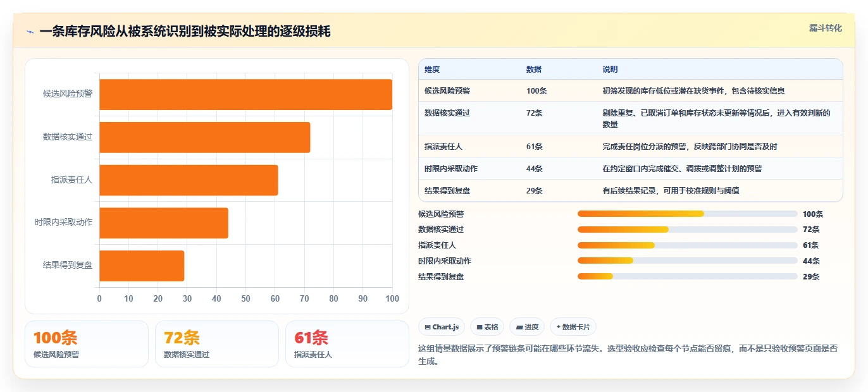Click the 漏斗转化 label in the header
Screen dimensions: 868x392
tap(825, 28)
